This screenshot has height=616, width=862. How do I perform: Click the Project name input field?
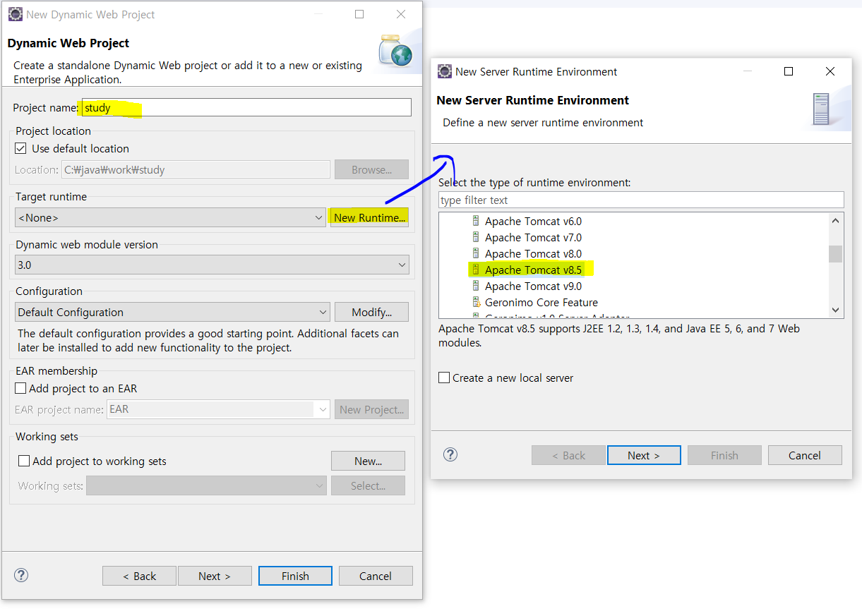(x=246, y=107)
